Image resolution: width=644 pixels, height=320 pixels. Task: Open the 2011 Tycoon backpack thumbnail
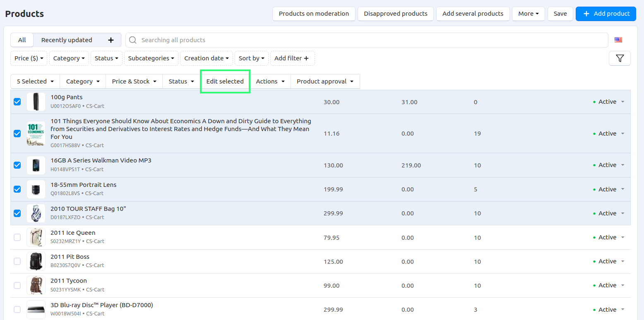(x=36, y=285)
